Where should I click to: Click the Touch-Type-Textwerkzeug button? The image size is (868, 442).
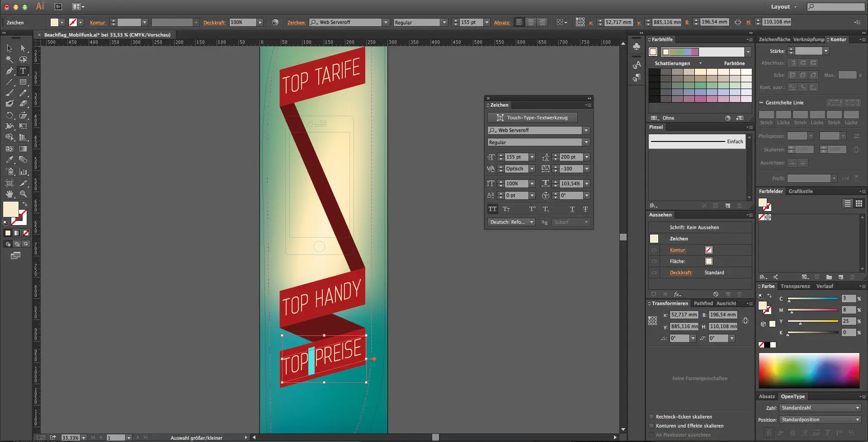click(x=532, y=118)
